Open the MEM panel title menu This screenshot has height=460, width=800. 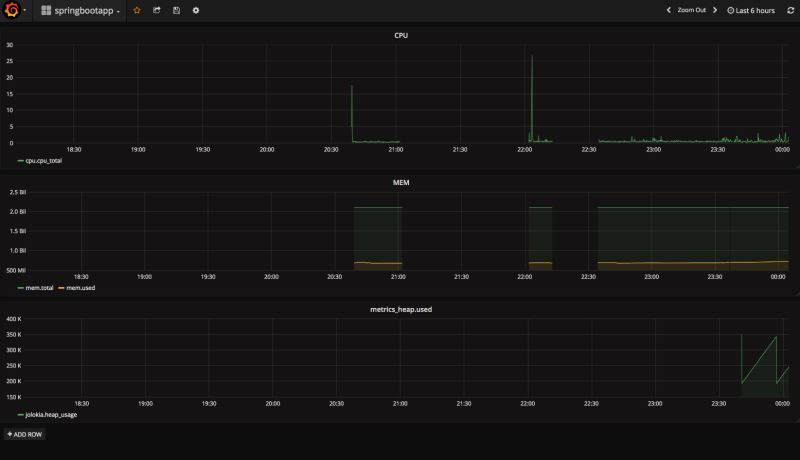coord(401,182)
